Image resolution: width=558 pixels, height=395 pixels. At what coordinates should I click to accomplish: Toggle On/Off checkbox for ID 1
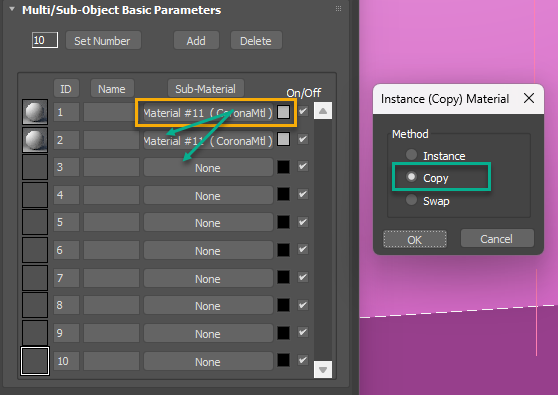[303, 111]
